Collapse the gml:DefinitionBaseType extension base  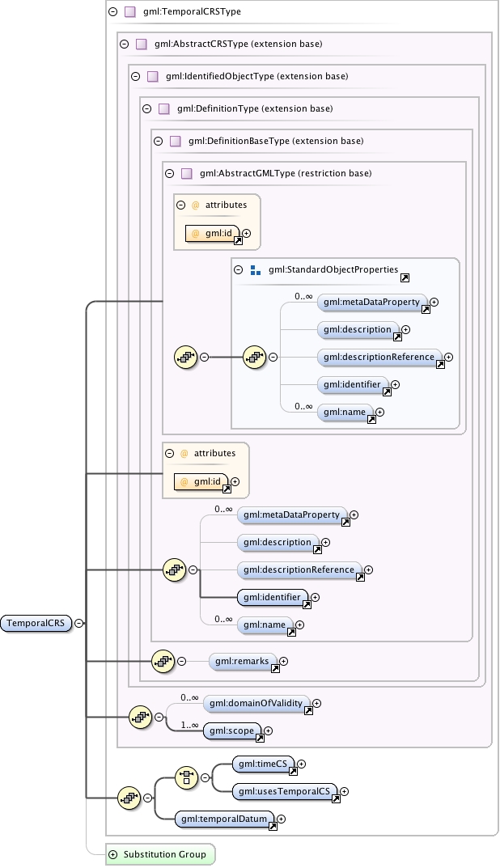pos(159,141)
